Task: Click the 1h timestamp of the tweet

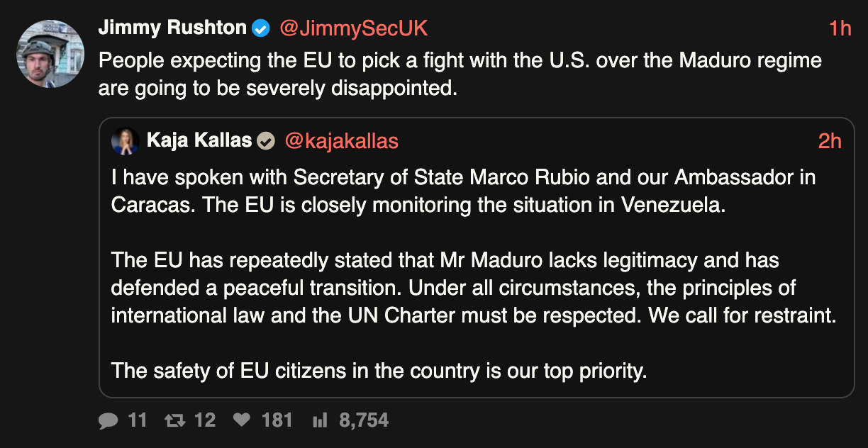Action: pyautogui.click(x=840, y=28)
